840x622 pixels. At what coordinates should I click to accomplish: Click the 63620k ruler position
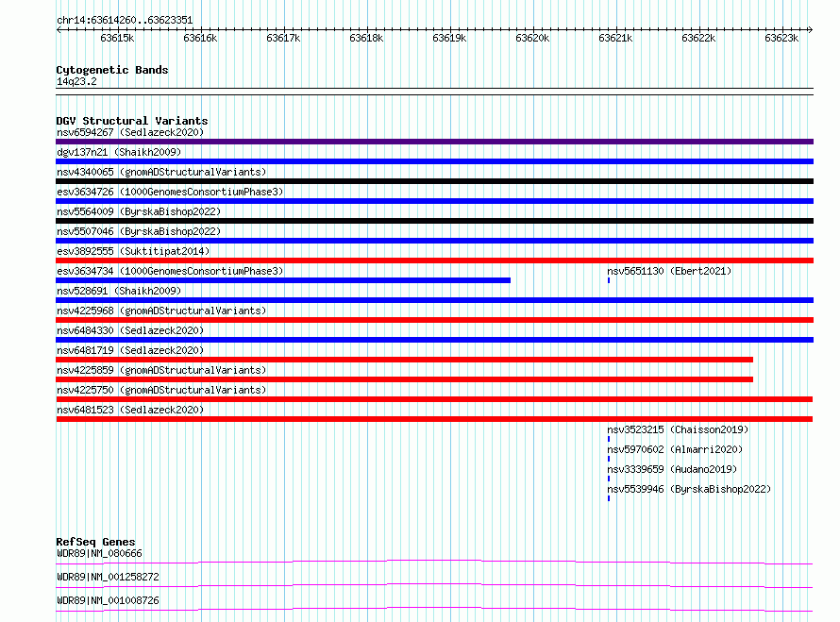pyautogui.click(x=532, y=38)
